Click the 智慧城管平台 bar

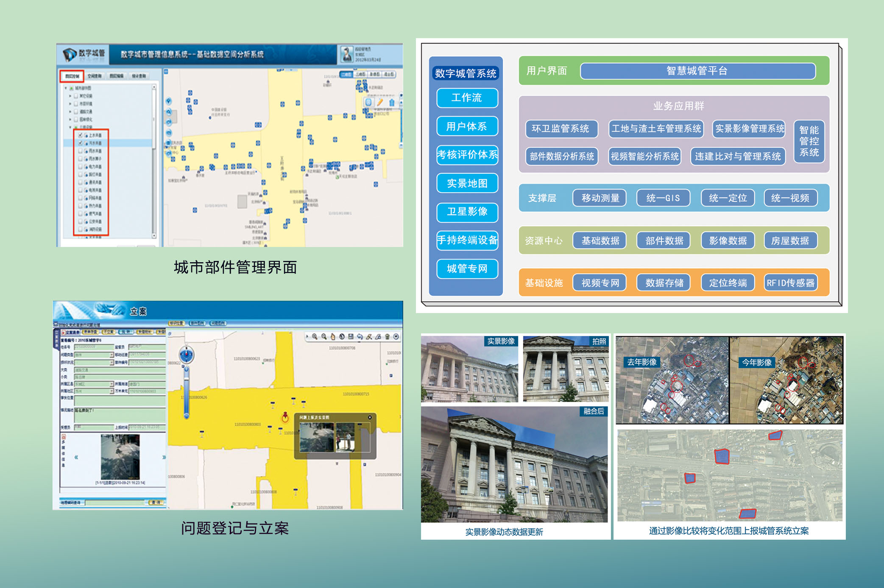697,71
